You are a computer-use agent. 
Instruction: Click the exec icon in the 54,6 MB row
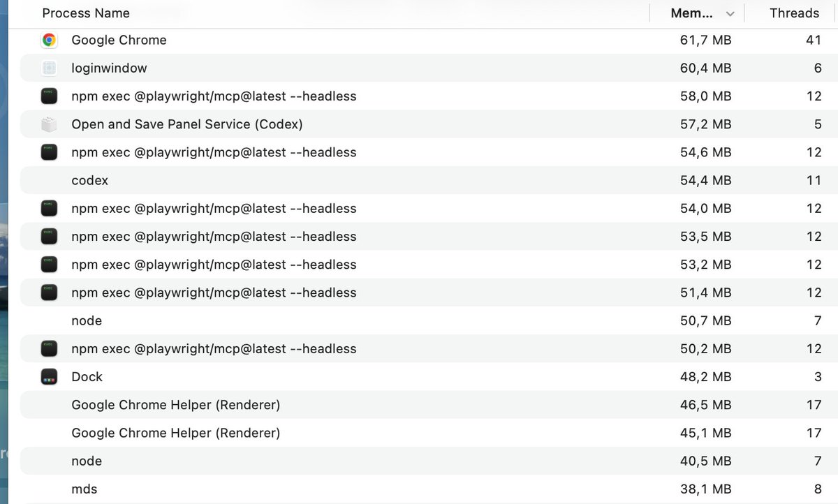click(x=49, y=152)
